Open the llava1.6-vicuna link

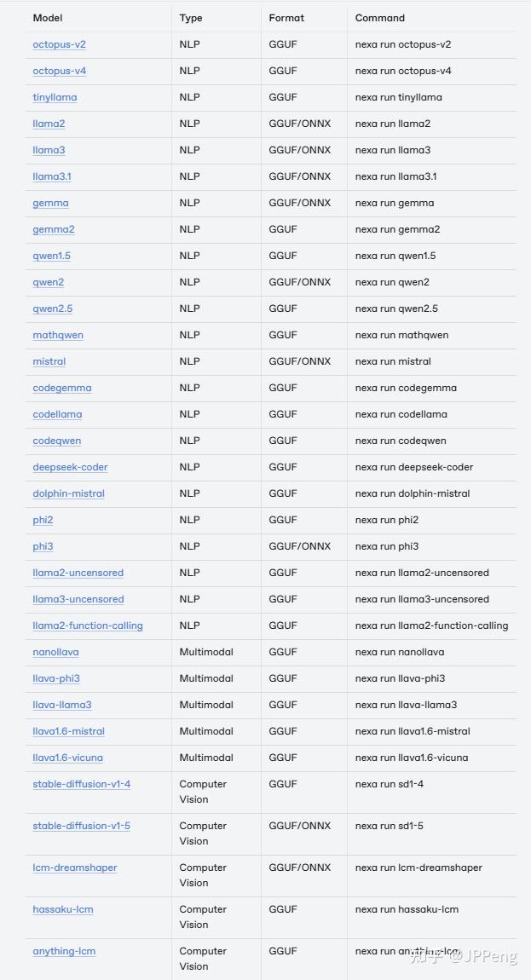(x=68, y=758)
